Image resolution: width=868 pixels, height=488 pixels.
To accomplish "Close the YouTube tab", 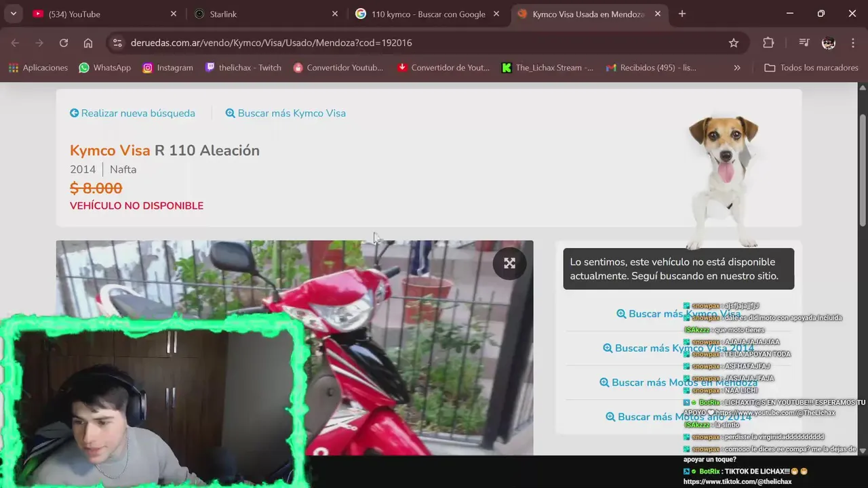I will (x=173, y=14).
